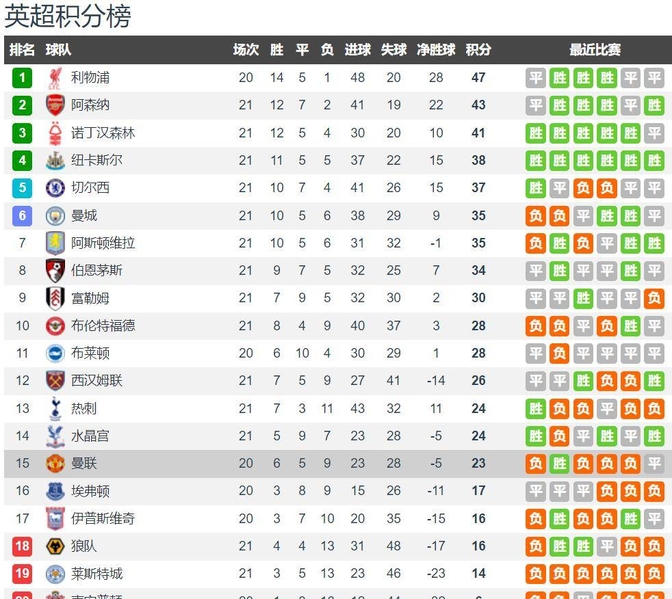Click Liverpool's first recent match 平 badge
672x599 pixels.
[536, 78]
